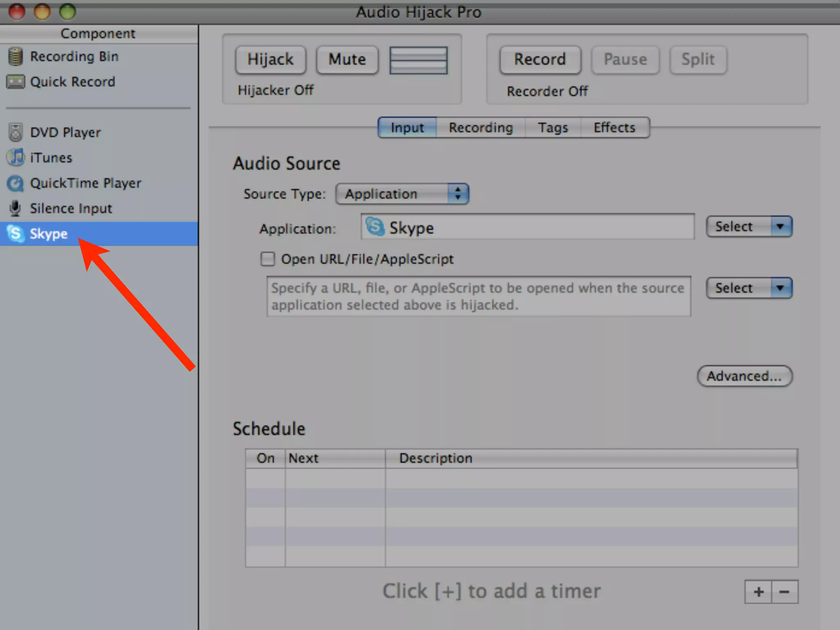Screen dimensions: 840x630
Task: Click the iTunes music note icon
Action: 16,157
